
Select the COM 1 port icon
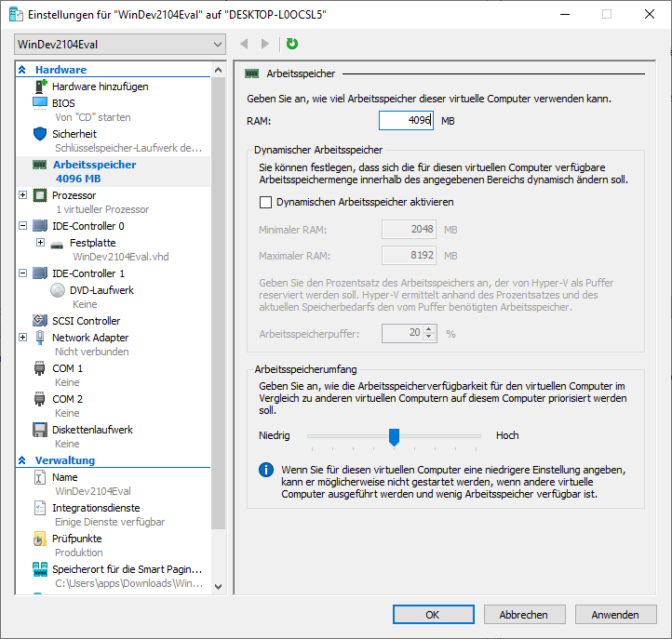[x=40, y=368]
